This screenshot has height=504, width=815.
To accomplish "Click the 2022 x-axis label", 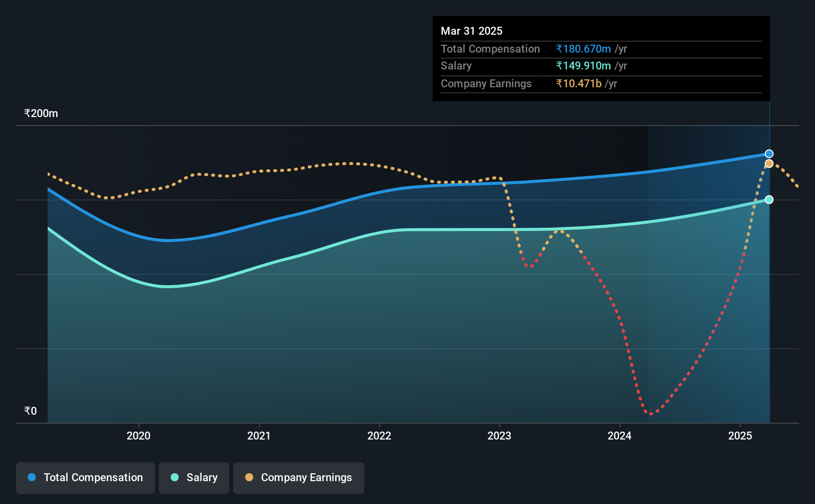I will click(x=379, y=436).
